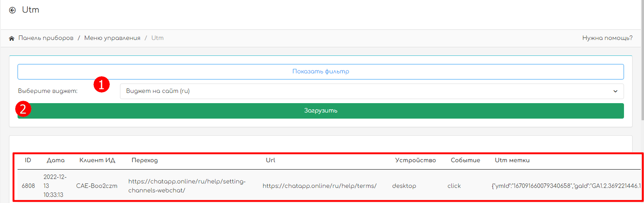Click the setting-channels-webchat URL in Переход column

pos(187,185)
